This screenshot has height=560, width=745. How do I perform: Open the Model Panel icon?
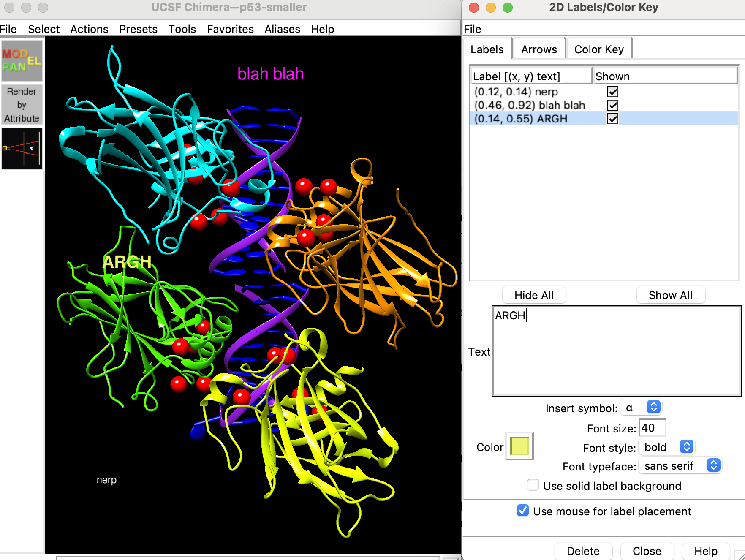22,61
